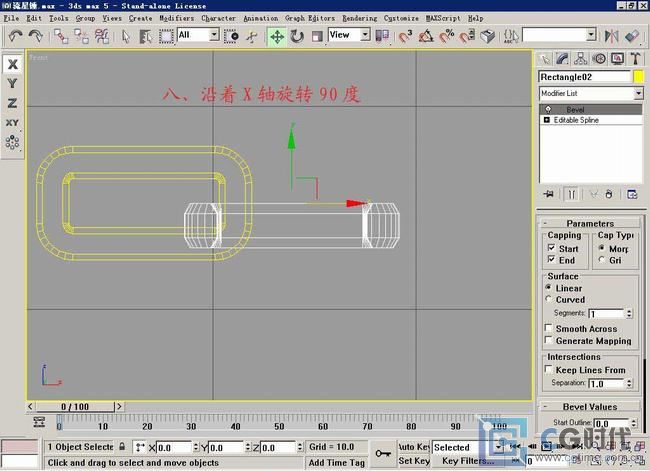This screenshot has width=650, height=471.
Task: Toggle the Percent Snap icon
Action: tap(446, 36)
